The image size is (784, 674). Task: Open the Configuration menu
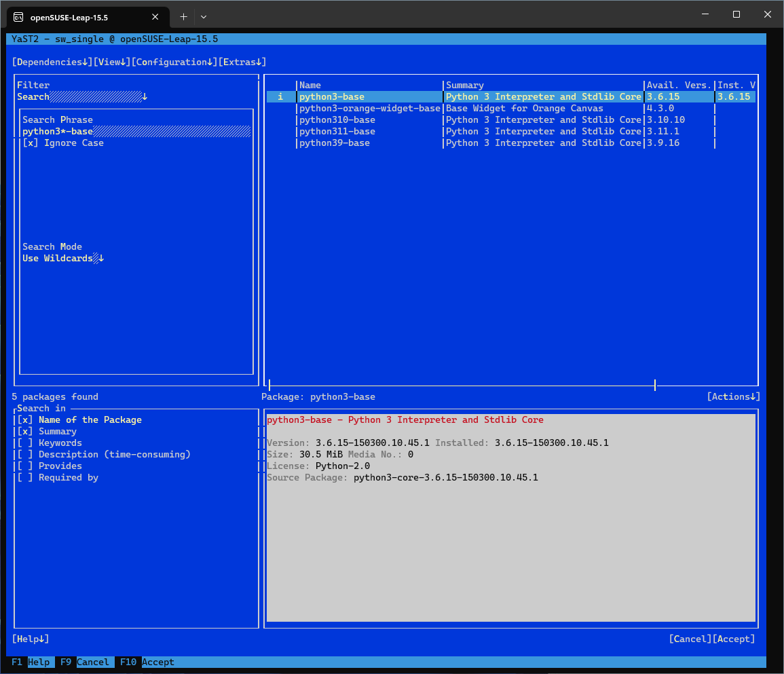coord(174,62)
